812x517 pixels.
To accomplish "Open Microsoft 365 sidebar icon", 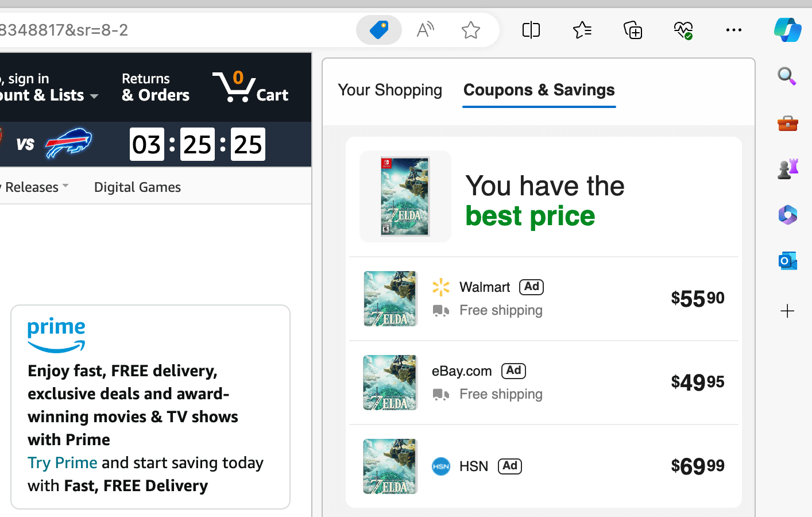I will pos(787,214).
